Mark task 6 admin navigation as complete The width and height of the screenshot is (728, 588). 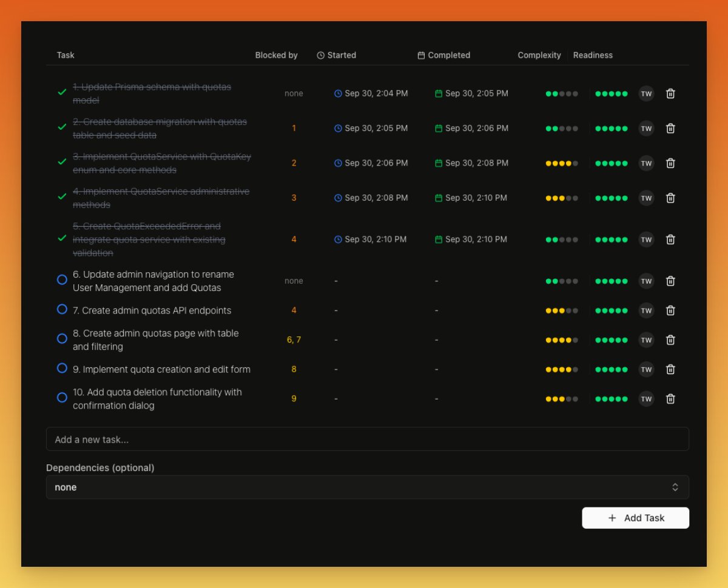click(62, 279)
